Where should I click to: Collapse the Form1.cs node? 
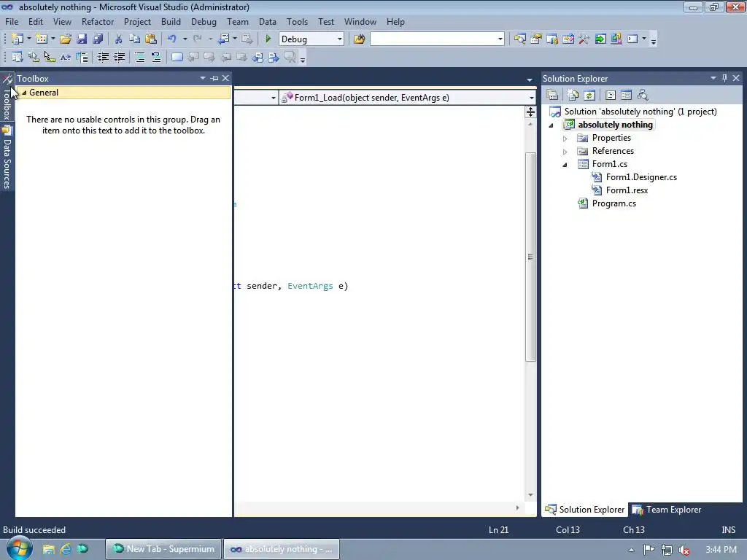565,165
